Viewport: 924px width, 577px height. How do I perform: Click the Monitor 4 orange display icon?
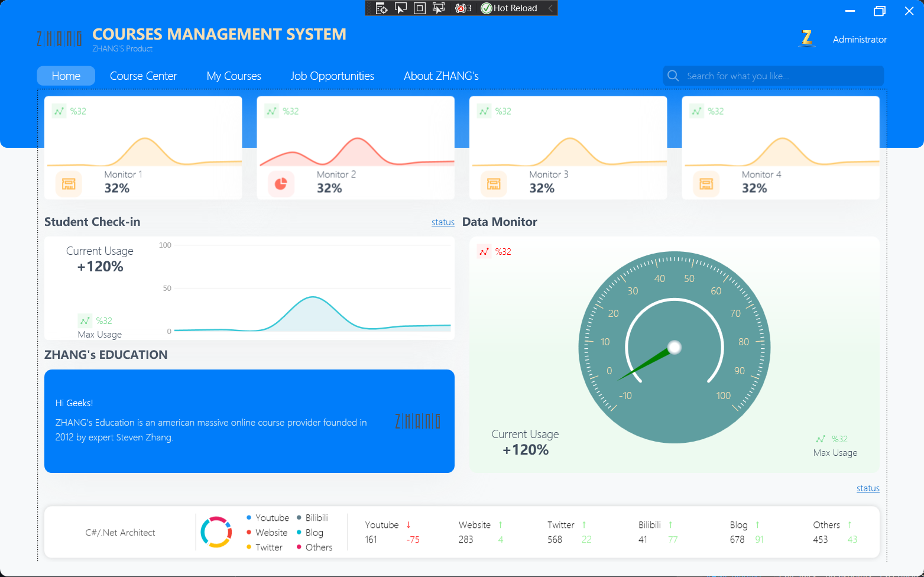pyautogui.click(x=706, y=184)
